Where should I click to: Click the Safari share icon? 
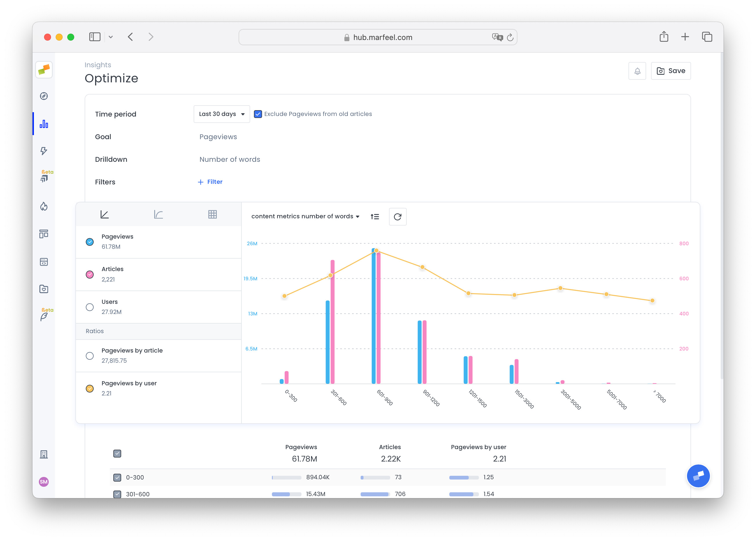(664, 37)
